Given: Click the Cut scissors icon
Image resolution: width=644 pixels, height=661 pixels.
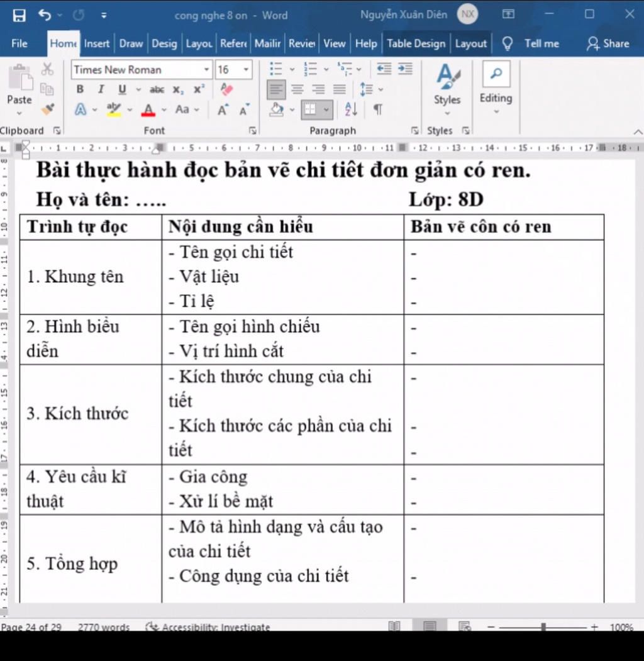Looking at the screenshot, I should (x=47, y=69).
